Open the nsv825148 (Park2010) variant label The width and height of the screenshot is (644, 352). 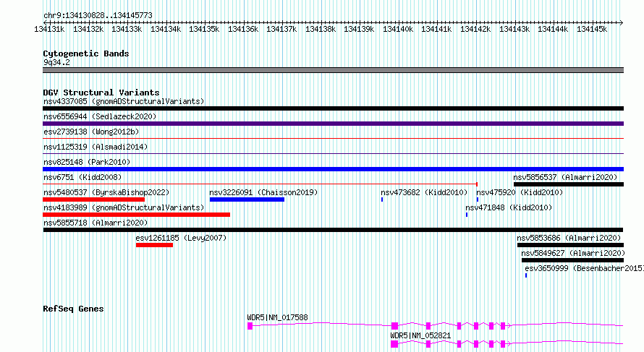click(x=87, y=162)
